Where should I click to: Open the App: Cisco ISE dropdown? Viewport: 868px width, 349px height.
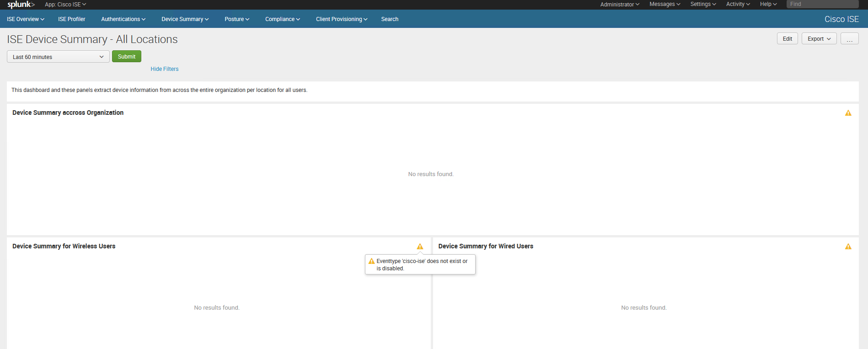coord(65,5)
